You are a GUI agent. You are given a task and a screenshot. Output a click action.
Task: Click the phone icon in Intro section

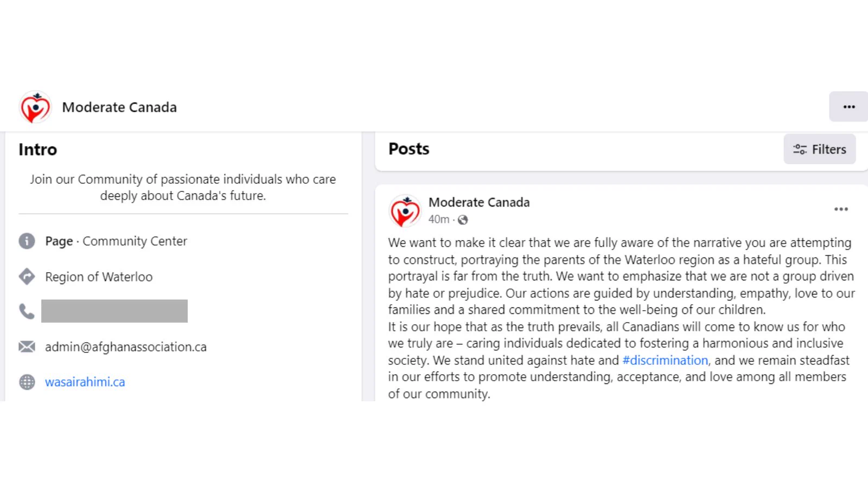click(27, 311)
